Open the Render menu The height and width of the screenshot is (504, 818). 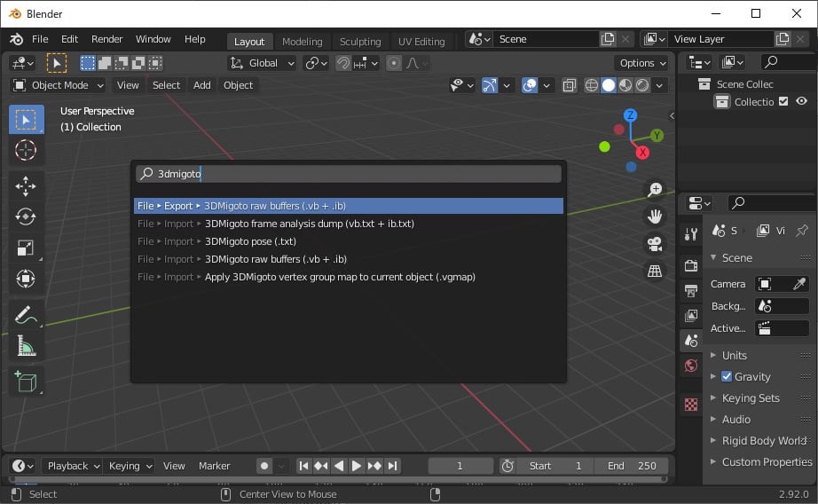107,39
